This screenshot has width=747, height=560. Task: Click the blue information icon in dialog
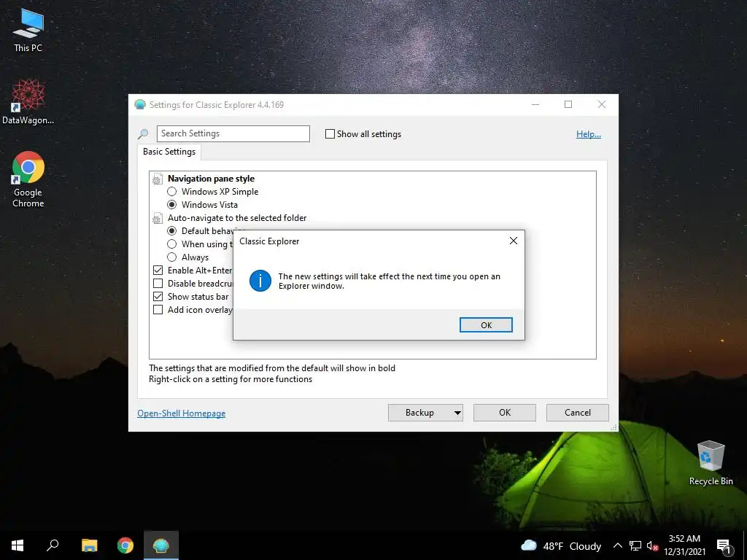260,281
